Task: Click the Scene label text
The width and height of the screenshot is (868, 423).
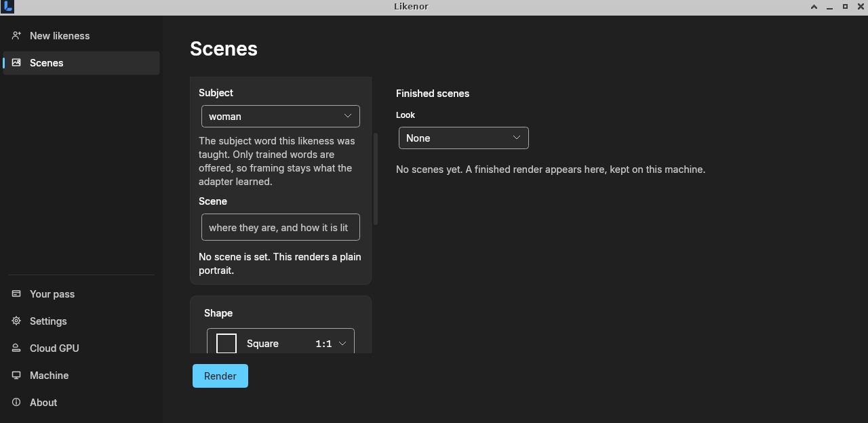Action: click(x=213, y=201)
